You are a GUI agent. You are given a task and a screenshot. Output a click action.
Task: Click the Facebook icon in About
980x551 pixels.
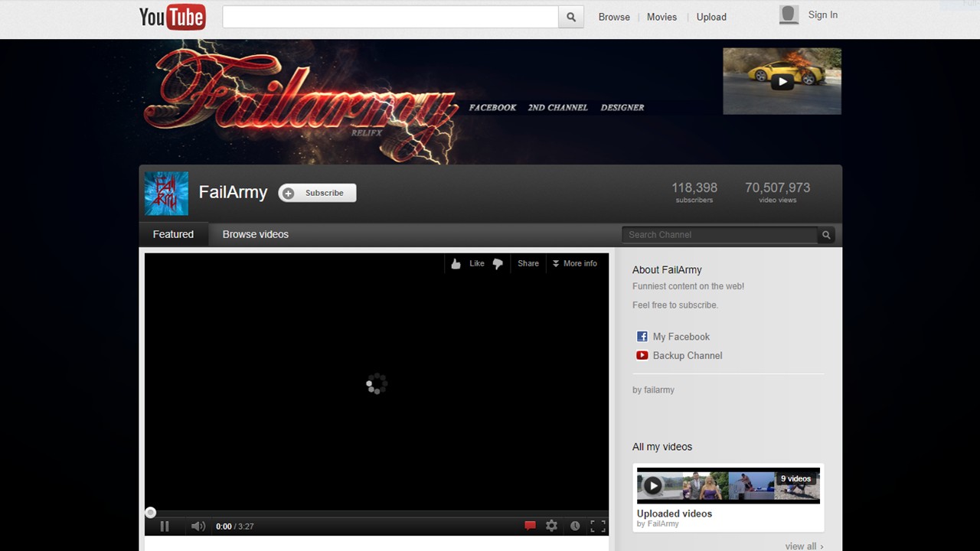point(642,337)
